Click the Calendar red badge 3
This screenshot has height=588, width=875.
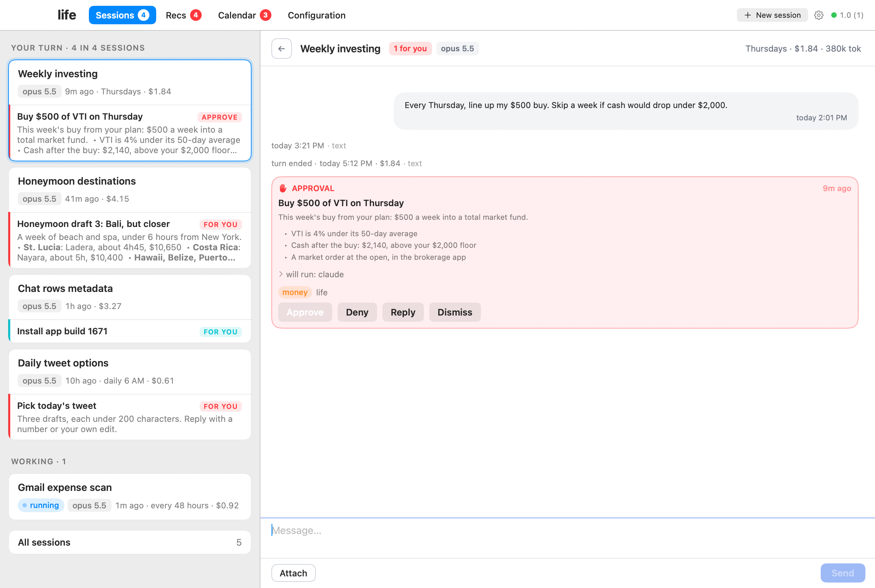(266, 15)
